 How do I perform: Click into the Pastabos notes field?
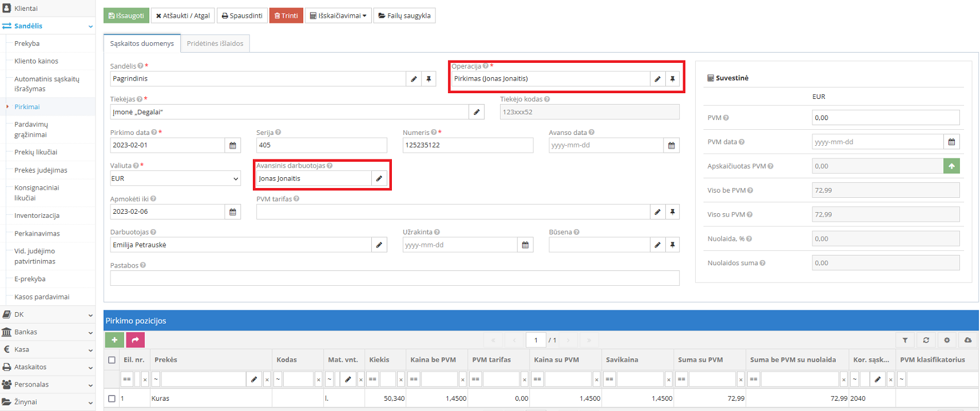[x=394, y=278]
